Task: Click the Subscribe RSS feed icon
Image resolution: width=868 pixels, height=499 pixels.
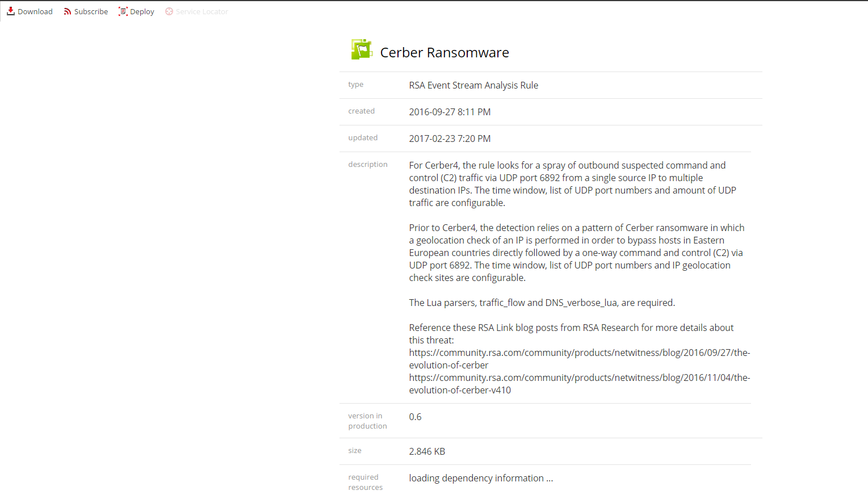Action: coord(68,11)
